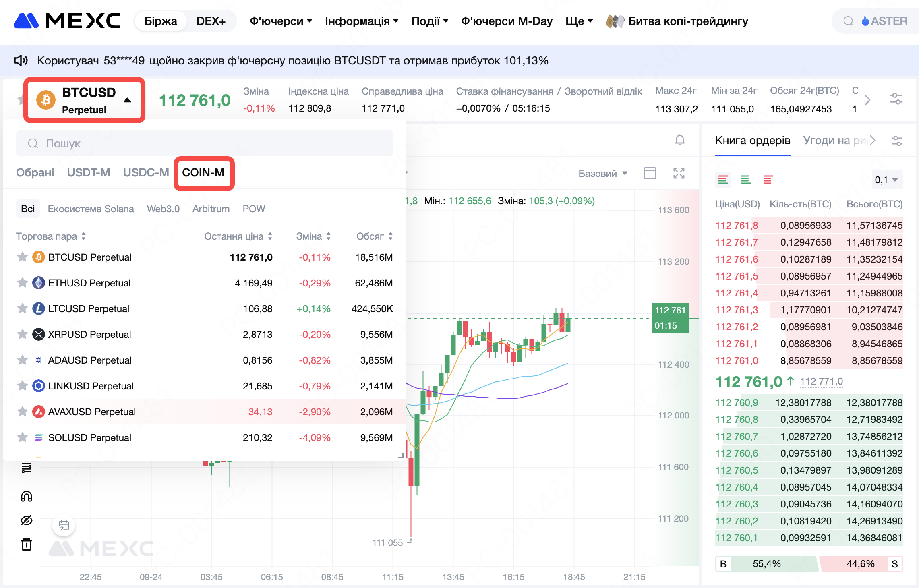
Task: Toggle hide drawings eye icon
Action: coord(27,520)
